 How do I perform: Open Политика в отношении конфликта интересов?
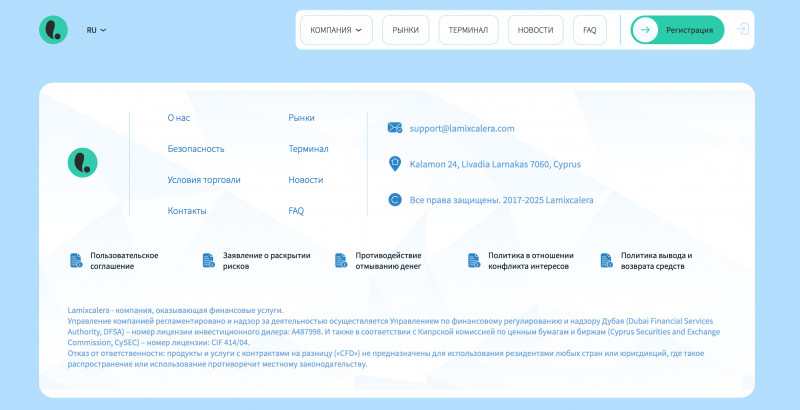coord(531,261)
